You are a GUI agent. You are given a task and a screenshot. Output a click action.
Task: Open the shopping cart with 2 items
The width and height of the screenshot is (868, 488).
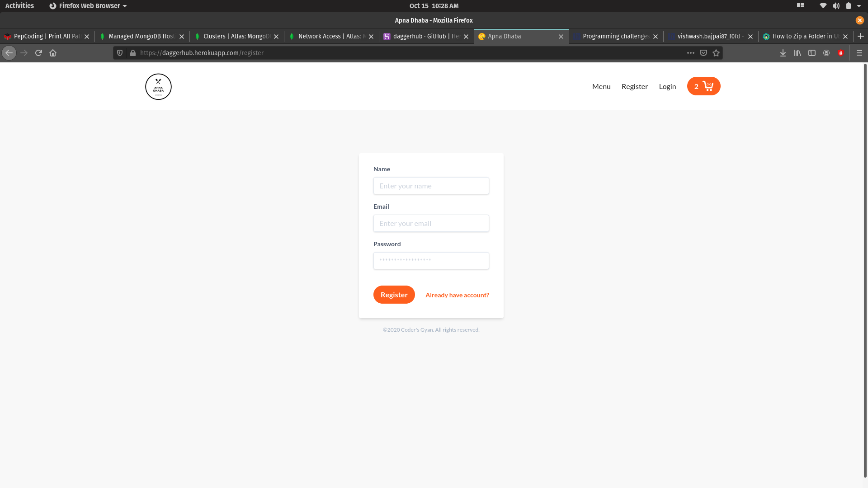click(703, 86)
